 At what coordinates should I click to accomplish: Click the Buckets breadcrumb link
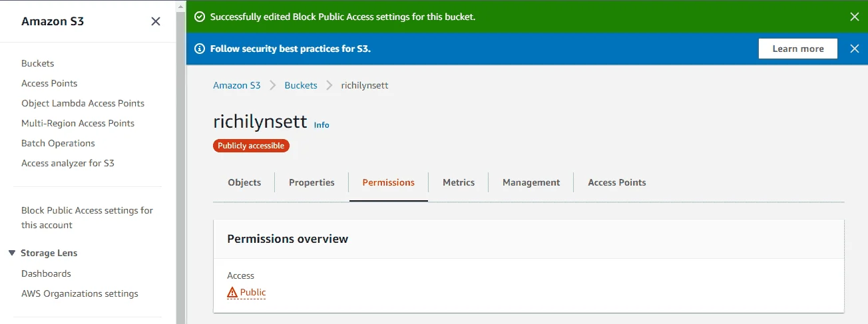301,85
